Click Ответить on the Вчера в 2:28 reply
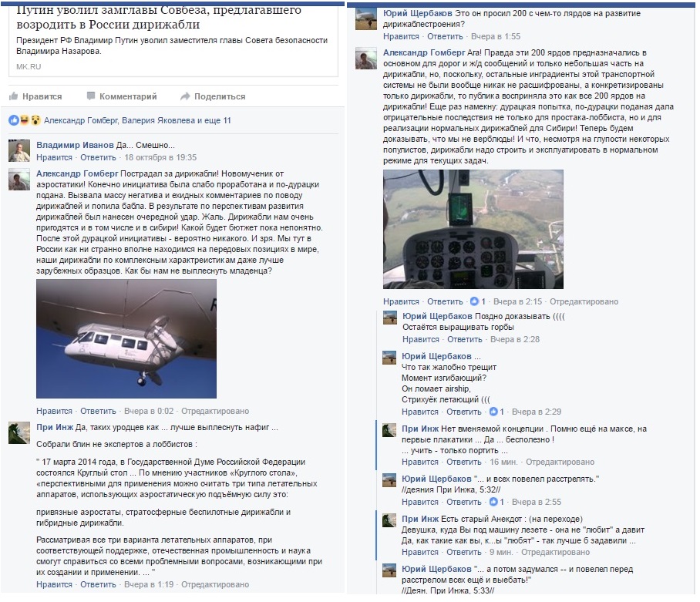700x602 pixels. 465,339
